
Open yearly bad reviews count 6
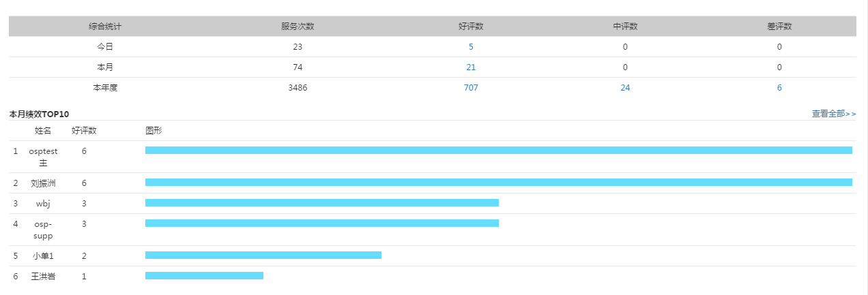(779, 88)
